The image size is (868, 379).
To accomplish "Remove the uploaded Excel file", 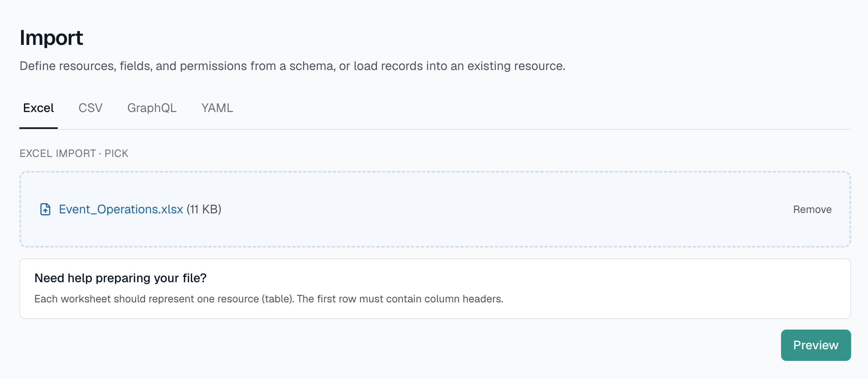I will [812, 209].
